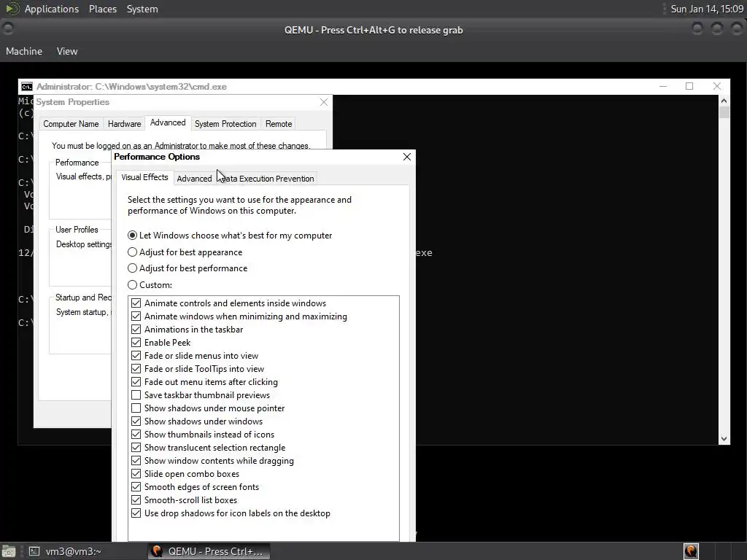Open the System menu in top panel

pyautogui.click(x=142, y=9)
